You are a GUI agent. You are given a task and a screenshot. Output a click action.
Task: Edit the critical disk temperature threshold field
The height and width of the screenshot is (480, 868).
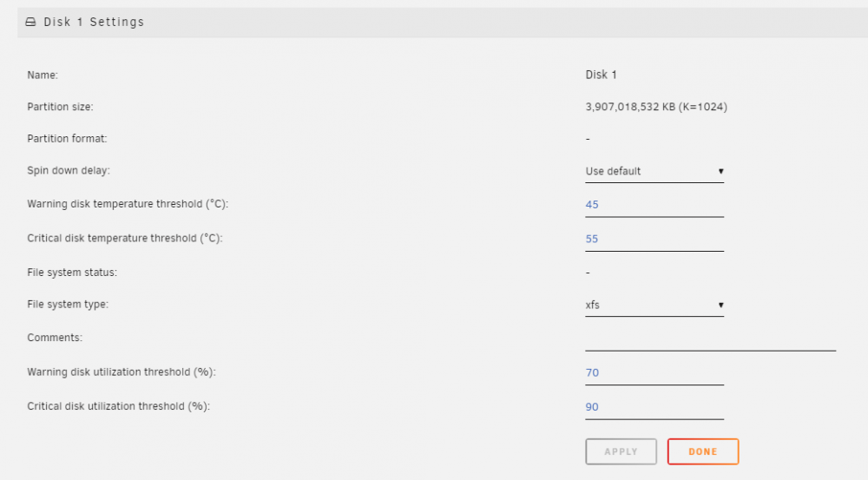pyautogui.click(x=654, y=240)
